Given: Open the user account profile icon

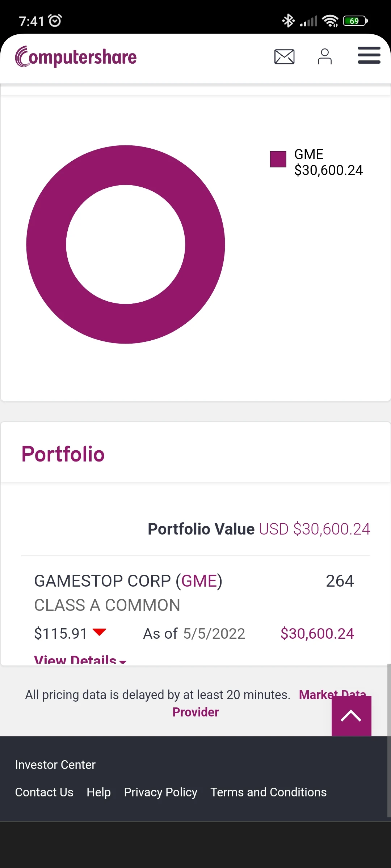Looking at the screenshot, I should [325, 57].
